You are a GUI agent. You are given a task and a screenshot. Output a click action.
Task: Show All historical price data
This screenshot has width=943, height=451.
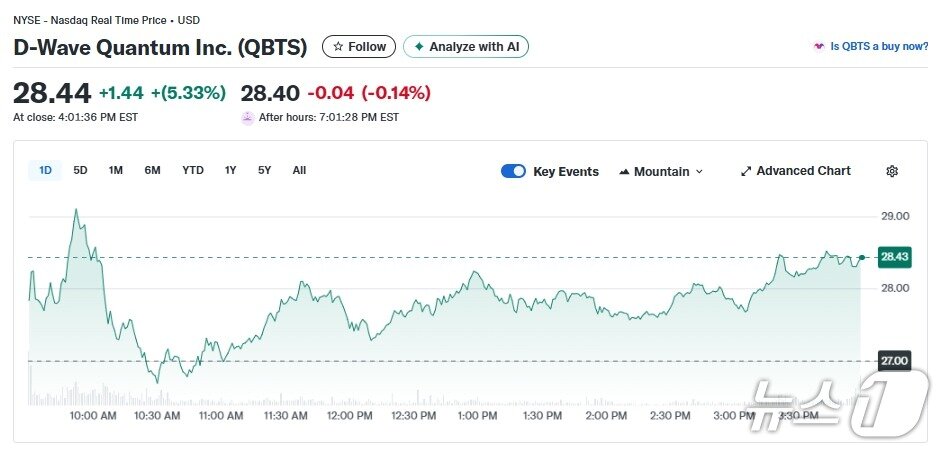point(299,170)
